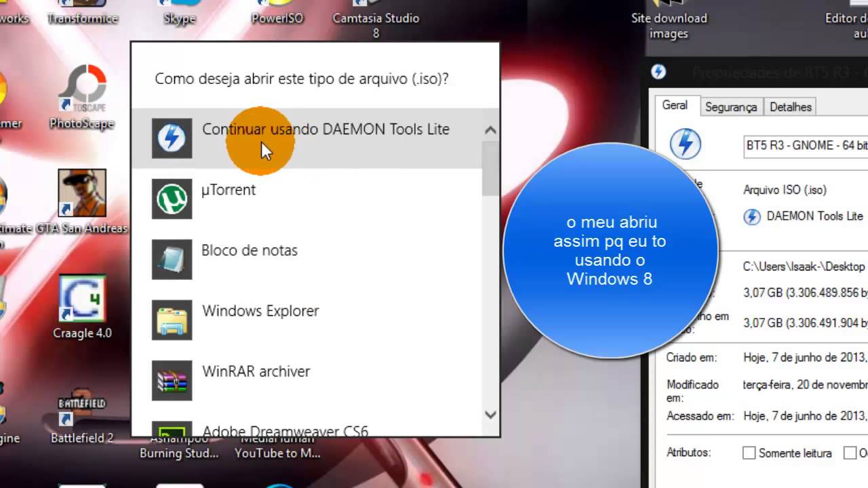
Task: Switch to the Geral tab in Propriedades
Action: [x=675, y=106]
